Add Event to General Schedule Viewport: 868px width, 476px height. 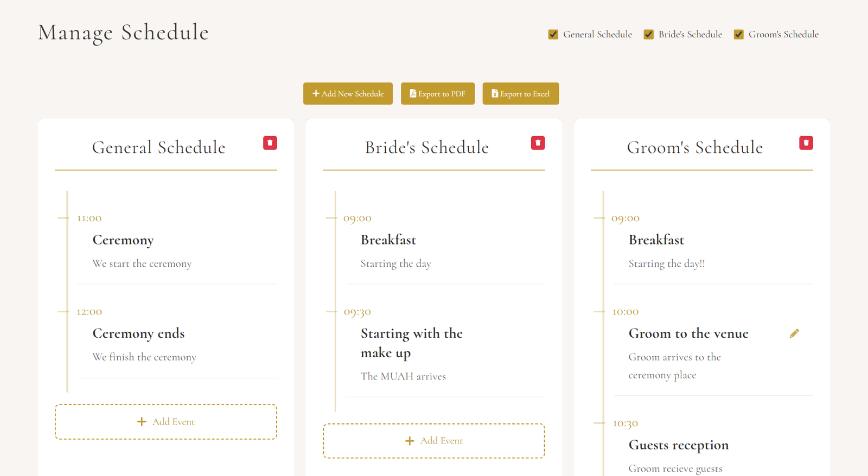166,422
